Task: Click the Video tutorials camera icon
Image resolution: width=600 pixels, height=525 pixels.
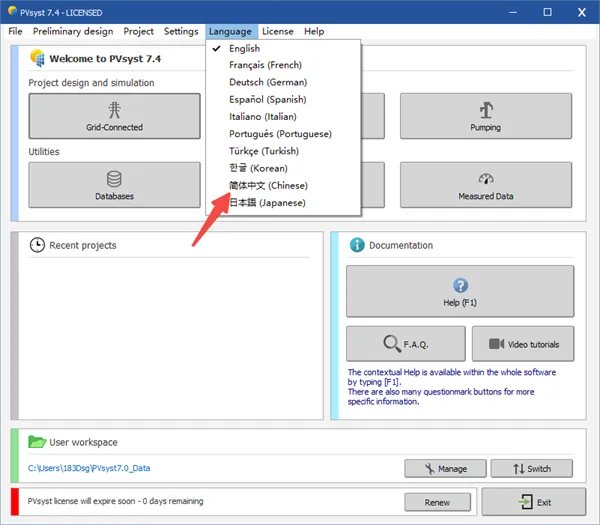Action: [x=496, y=344]
